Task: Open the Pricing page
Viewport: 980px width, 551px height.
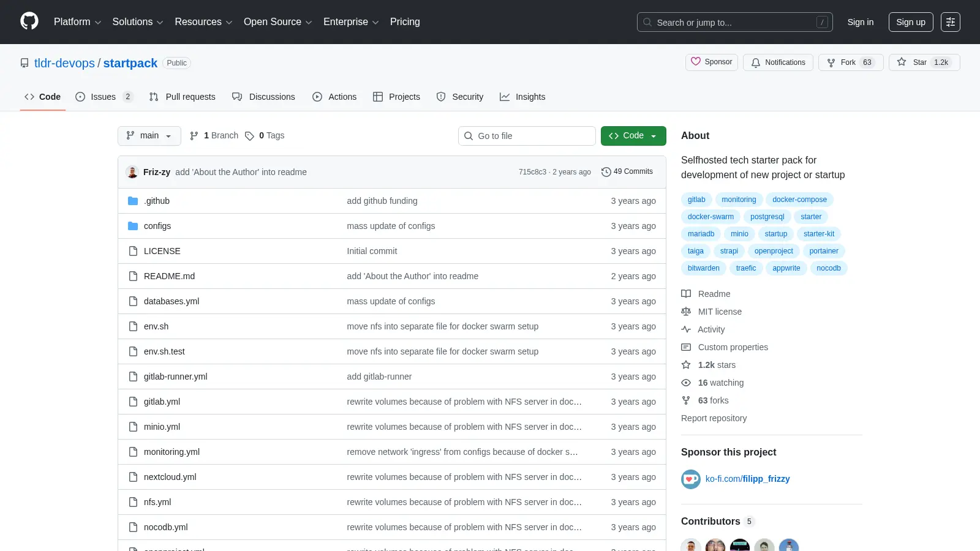Action: click(x=405, y=22)
